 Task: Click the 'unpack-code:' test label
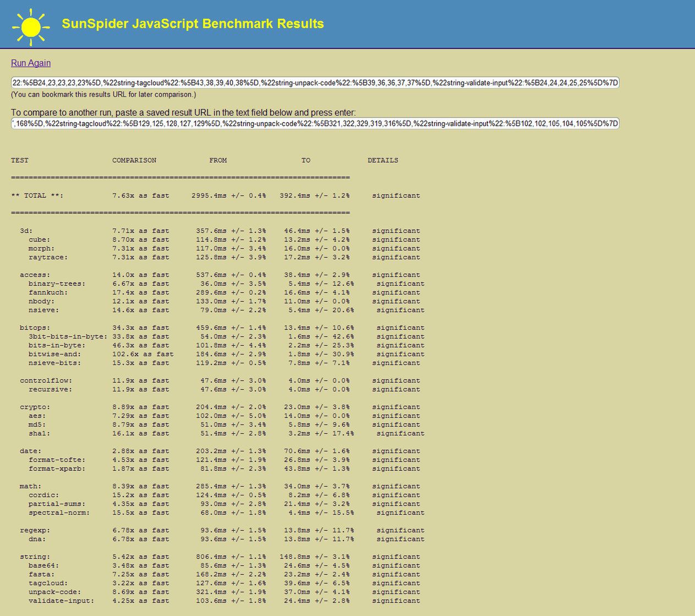coord(55,592)
